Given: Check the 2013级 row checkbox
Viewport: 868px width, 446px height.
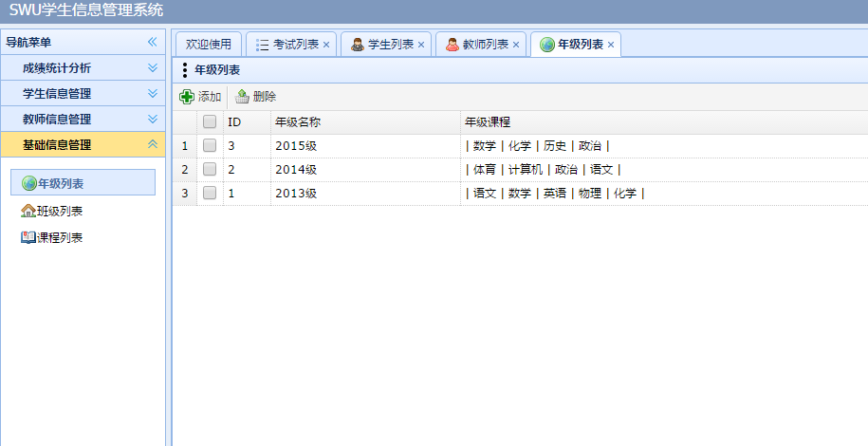Looking at the screenshot, I should pyautogui.click(x=210, y=193).
